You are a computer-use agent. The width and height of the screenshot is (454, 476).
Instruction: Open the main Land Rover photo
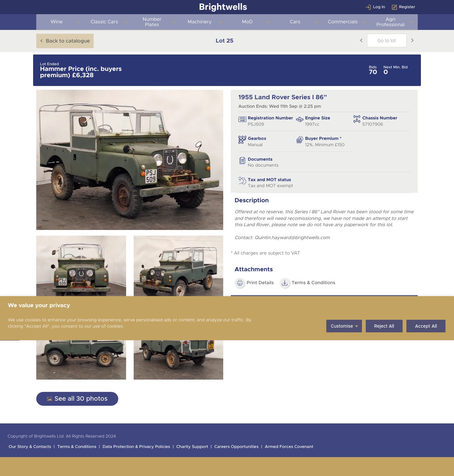(x=130, y=160)
